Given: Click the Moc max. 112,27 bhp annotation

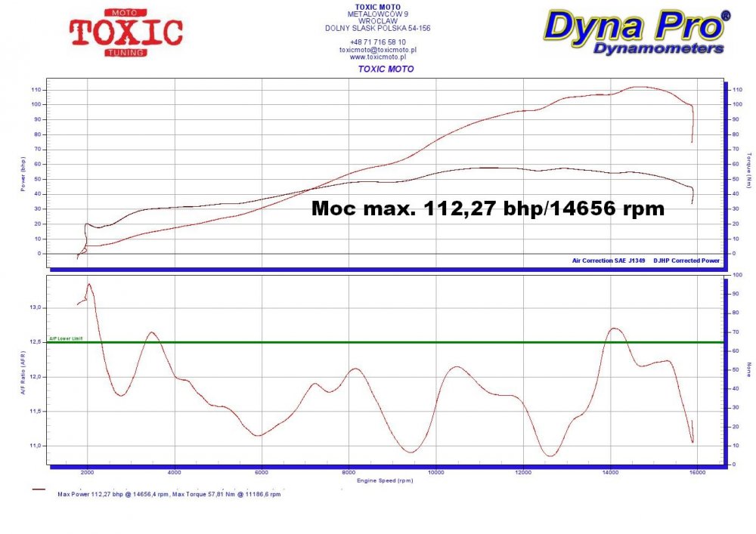Looking at the screenshot, I should tap(488, 209).
